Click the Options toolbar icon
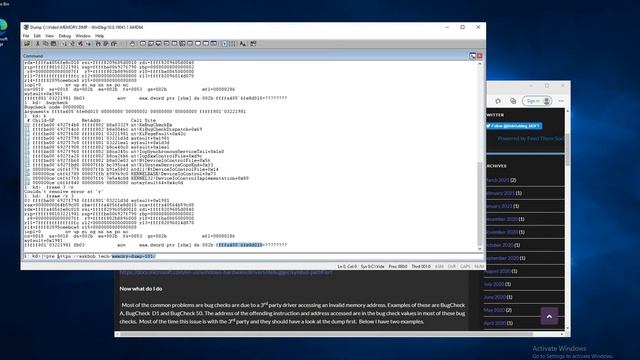Viewport: 640px width, 360px height. (x=253, y=44)
